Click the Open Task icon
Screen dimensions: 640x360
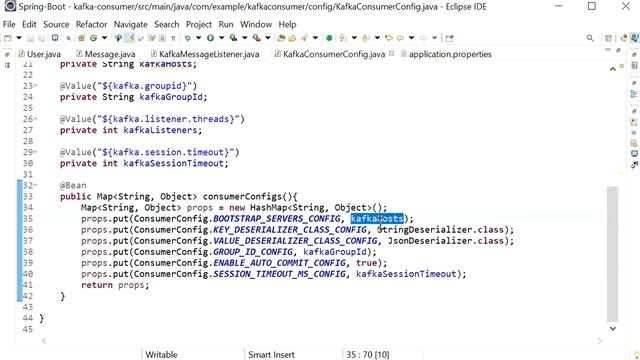tap(292, 38)
